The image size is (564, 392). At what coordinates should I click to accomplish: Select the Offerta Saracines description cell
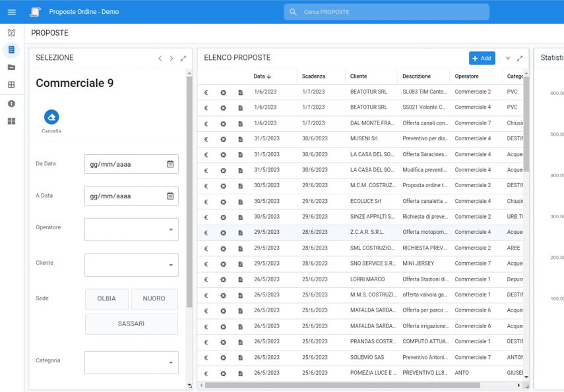(425, 154)
